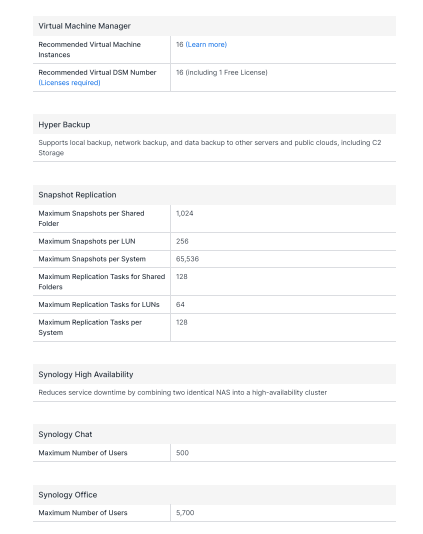Click the Synology Office 5,700 users value
The image size is (423, 534).
click(x=185, y=513)
